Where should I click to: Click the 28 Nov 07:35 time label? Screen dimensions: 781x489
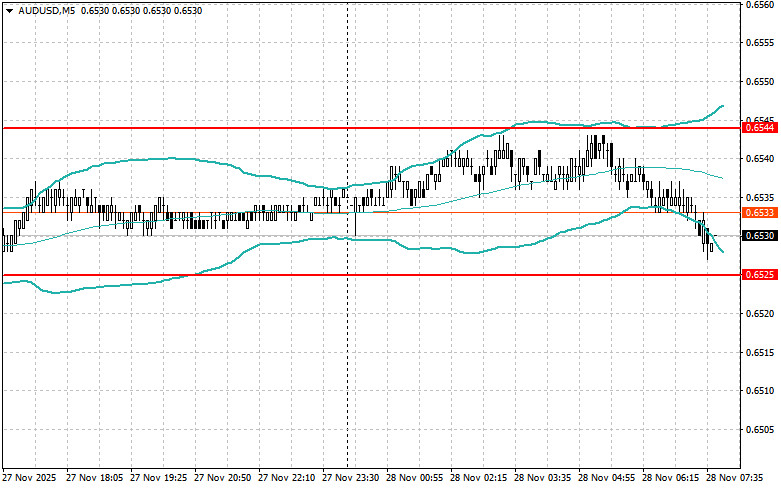(x=735, y=478)
